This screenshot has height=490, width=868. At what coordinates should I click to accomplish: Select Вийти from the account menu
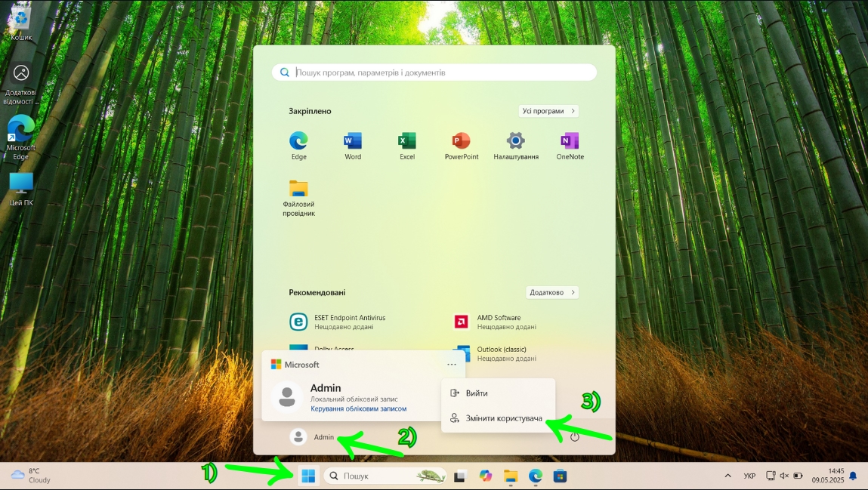coord(477,393)
